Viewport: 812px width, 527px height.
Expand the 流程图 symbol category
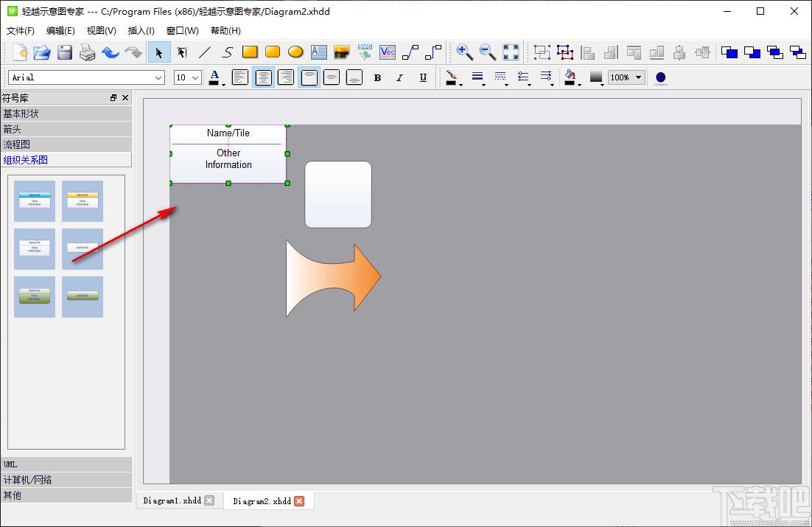pyautogui.click(x=66, y=144)
